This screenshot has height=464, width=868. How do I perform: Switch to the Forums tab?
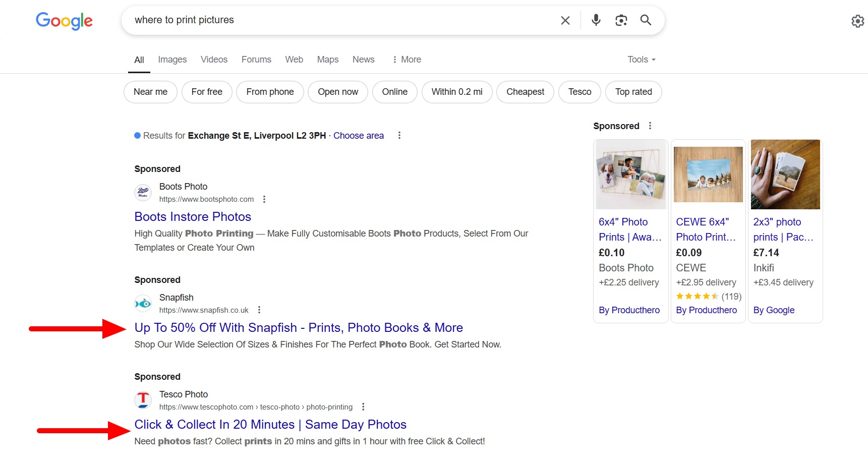[x=256, y=60]
